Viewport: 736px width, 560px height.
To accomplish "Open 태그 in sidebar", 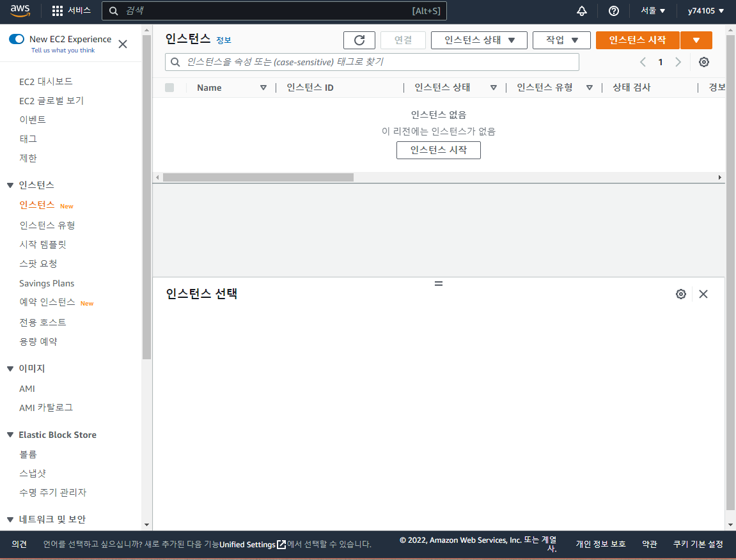I will point(27,139).
